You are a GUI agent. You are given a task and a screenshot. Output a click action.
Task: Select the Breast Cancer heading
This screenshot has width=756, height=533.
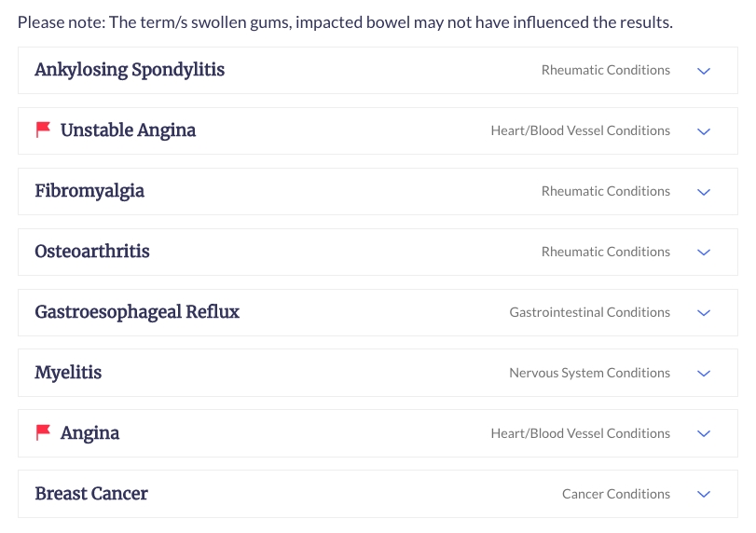(91, 494)
